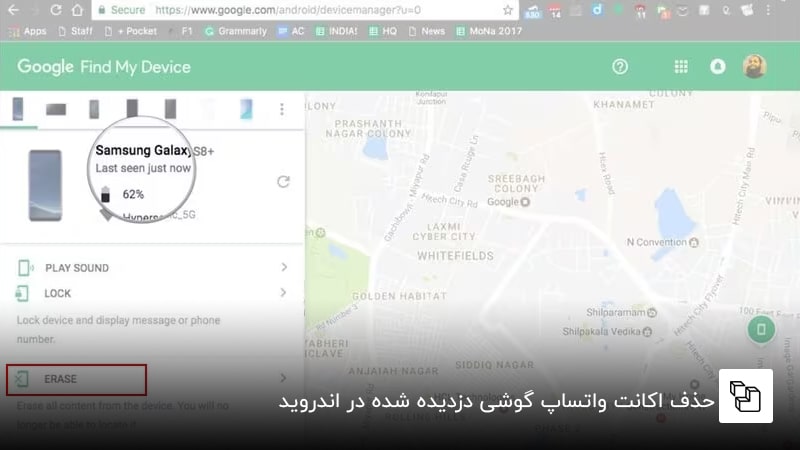Open the Google apps grid icon

point(681,66)
